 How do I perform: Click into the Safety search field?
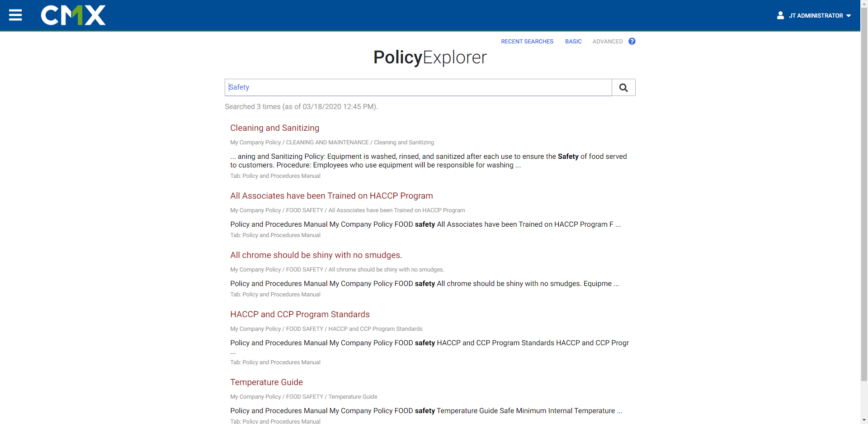pyautogui.click(x=418, y=87)
